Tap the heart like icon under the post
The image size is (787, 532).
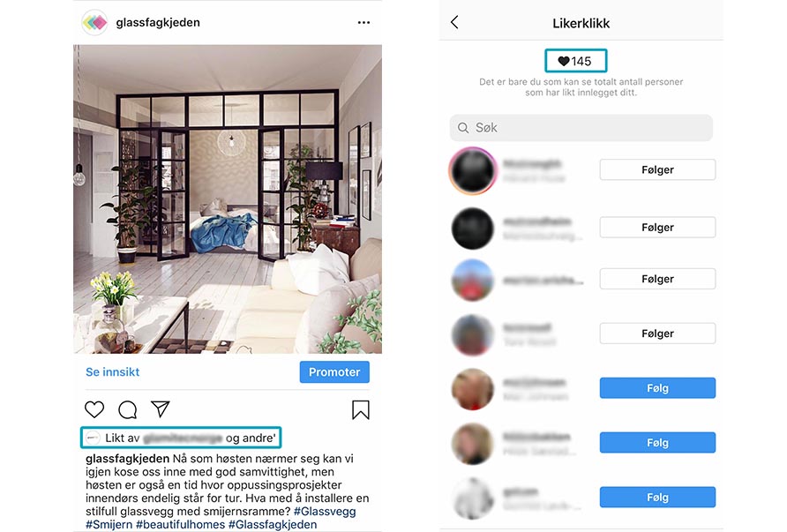(x=94, y=409)
